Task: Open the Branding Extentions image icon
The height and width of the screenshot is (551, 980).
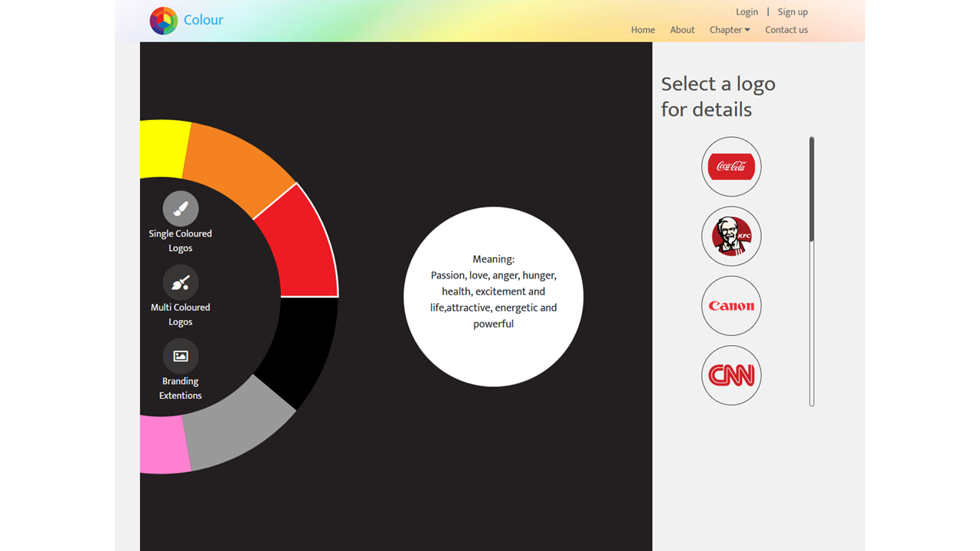Action: [181, 356]
